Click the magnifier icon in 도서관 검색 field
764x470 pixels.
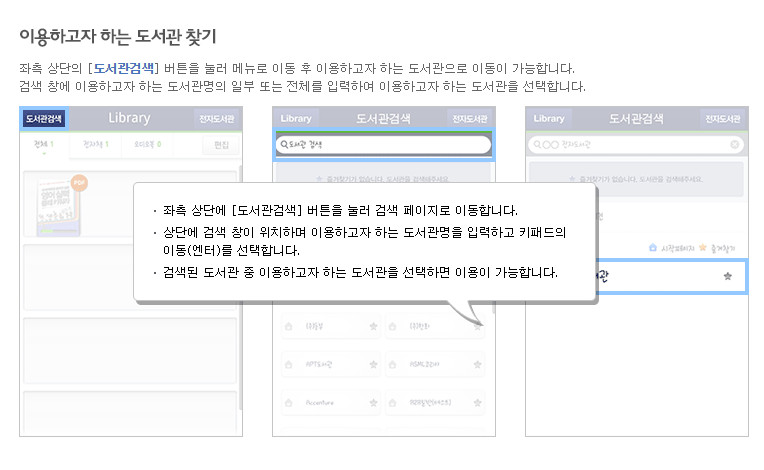pos(284,145)
